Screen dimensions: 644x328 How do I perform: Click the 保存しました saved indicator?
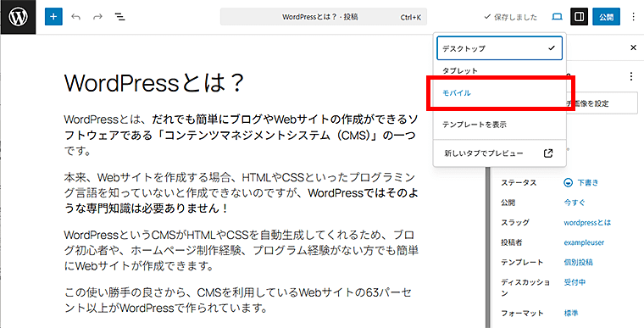click(511, 17)
